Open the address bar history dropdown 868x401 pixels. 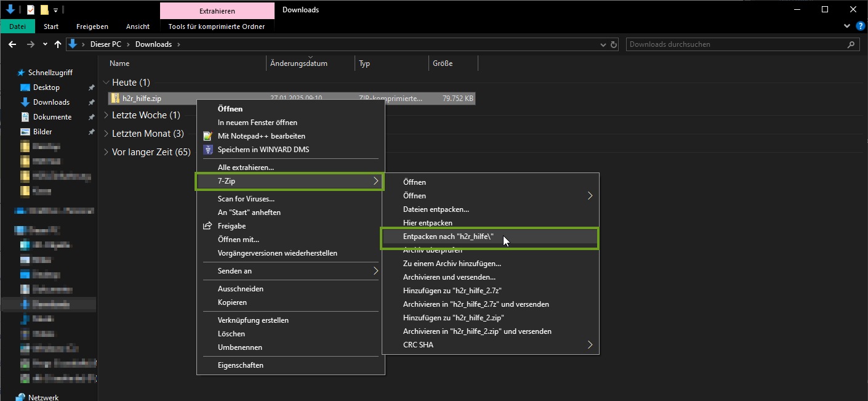click(x=603, y=44)
